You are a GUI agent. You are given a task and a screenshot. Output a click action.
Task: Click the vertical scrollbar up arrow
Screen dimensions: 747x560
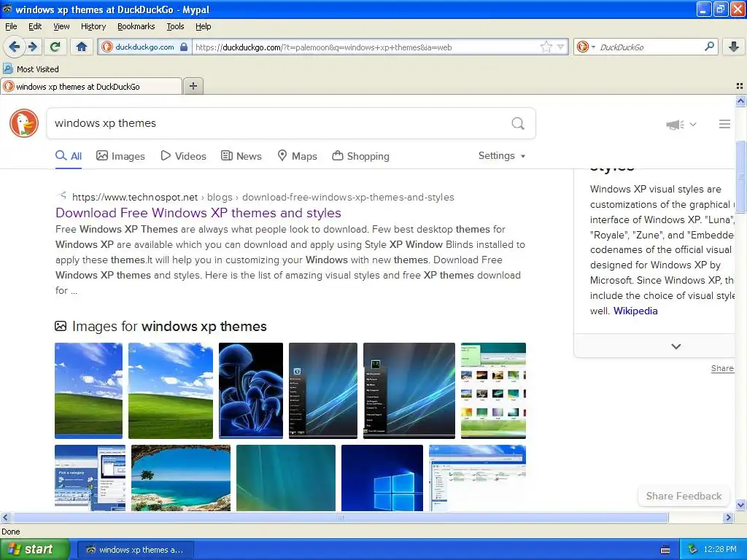740,101
